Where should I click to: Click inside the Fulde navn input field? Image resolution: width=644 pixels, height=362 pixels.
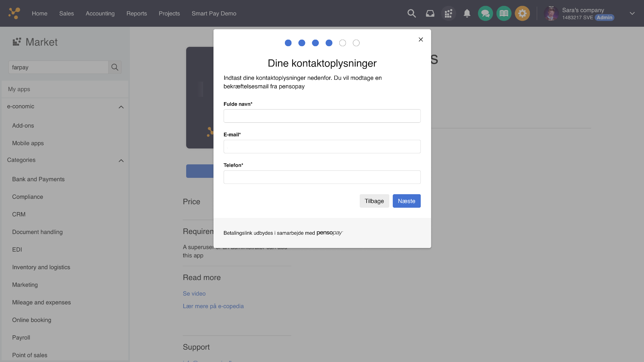pos(322,116)
